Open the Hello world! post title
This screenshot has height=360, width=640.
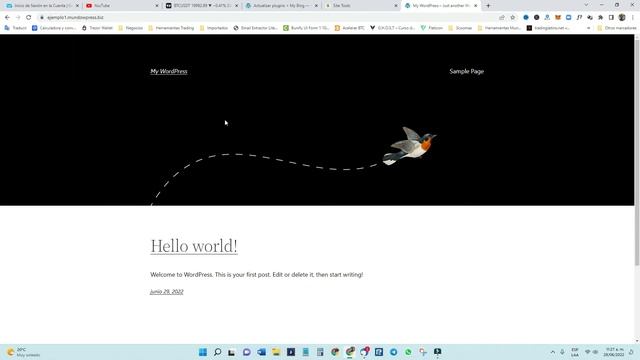tap(194, 246)
